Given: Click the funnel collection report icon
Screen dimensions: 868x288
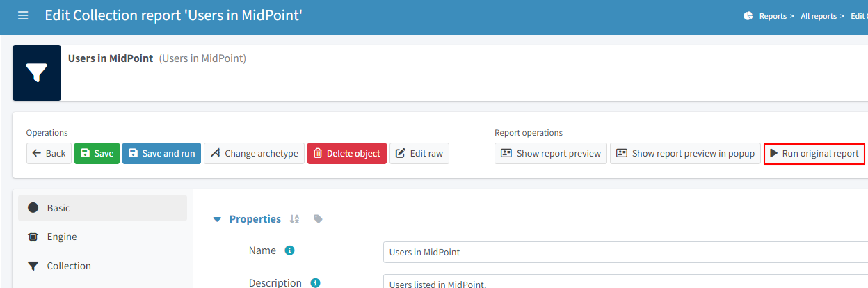Looking at the screenshot, I should pos(37,73).
